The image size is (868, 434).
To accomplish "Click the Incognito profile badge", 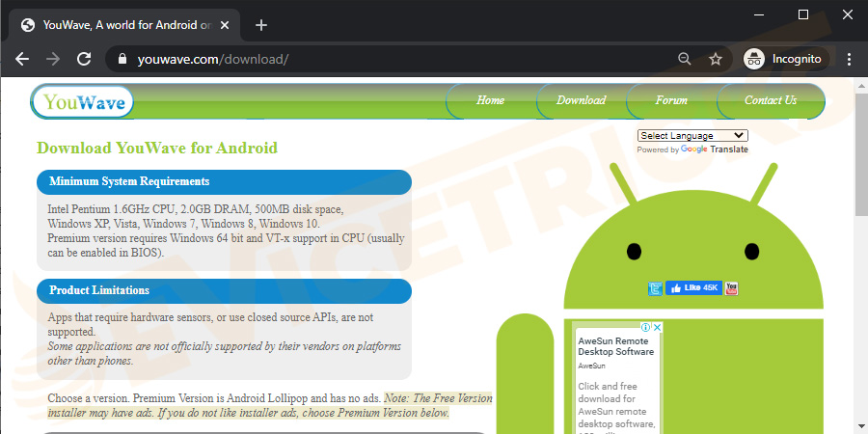I will pyautogui.click(x=785, y=59).
